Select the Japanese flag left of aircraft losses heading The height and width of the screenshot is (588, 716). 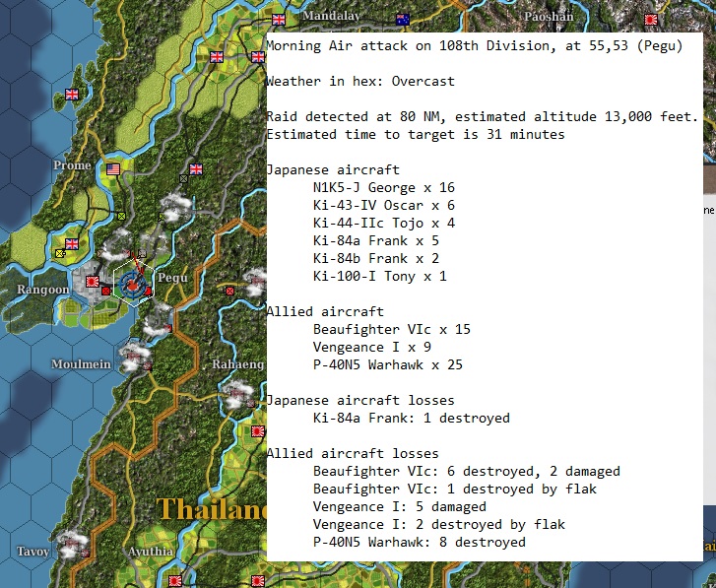[258, 431]
